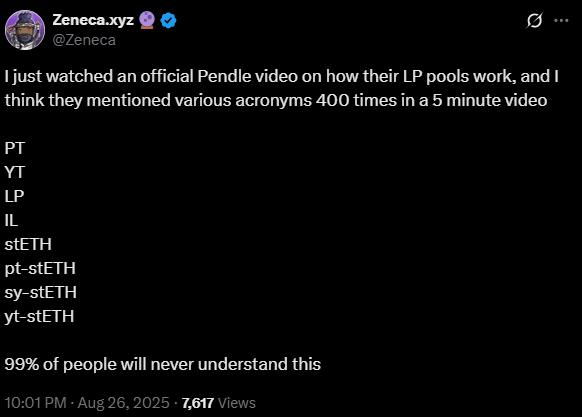This screenshot has height=417, width=582.
Task: Open the @Zeneca handle link
Action: click(84, 40)
